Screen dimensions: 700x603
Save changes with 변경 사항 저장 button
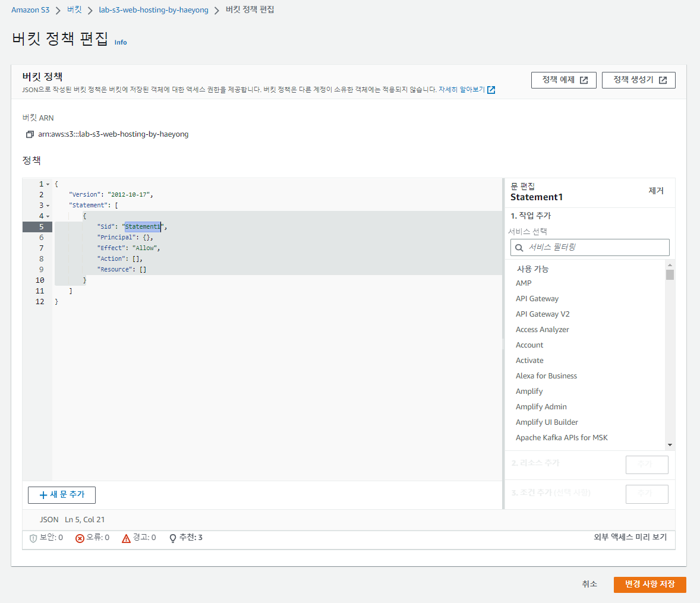(649, 585)
